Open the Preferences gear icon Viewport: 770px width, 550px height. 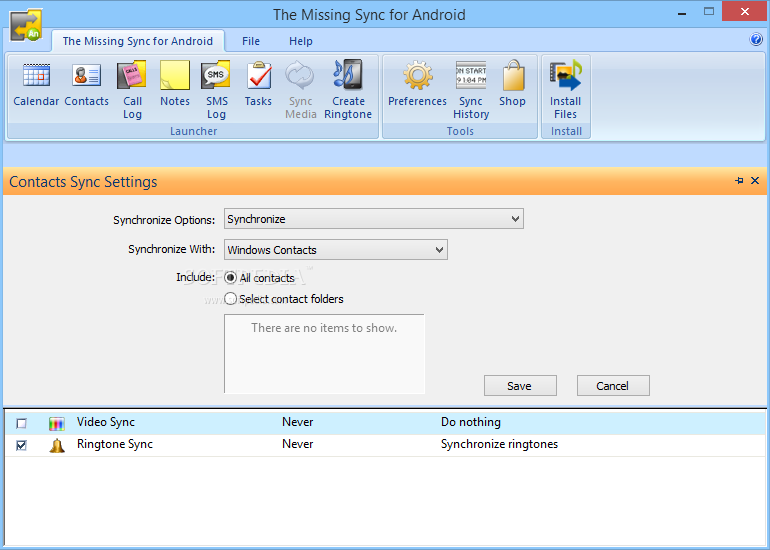point(417,83)
